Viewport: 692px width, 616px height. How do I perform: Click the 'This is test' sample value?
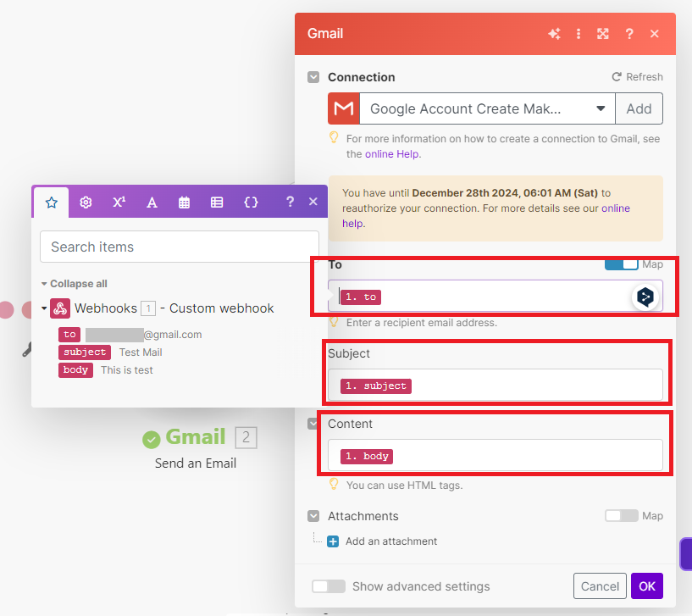(127, 370)
